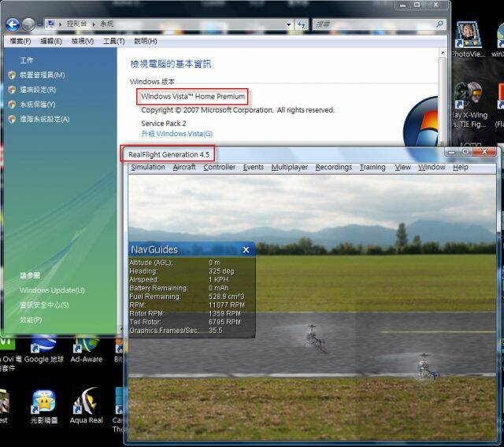Viewport: 504px width, 447px height.
Task: Open the 檢視(V) menu
Action: tap(83, 41)
